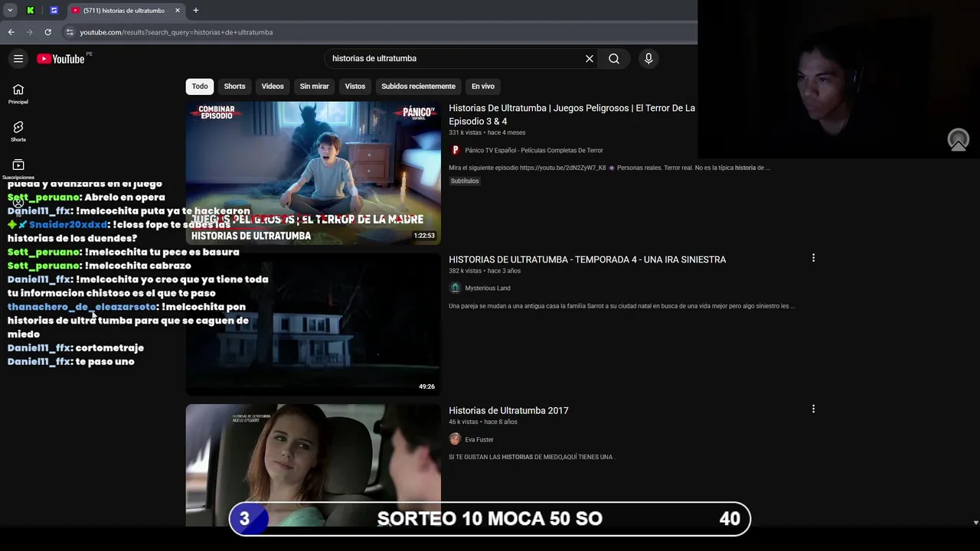
Task: Open the Mysterious Land channel avatar
Action: (455, 289)
